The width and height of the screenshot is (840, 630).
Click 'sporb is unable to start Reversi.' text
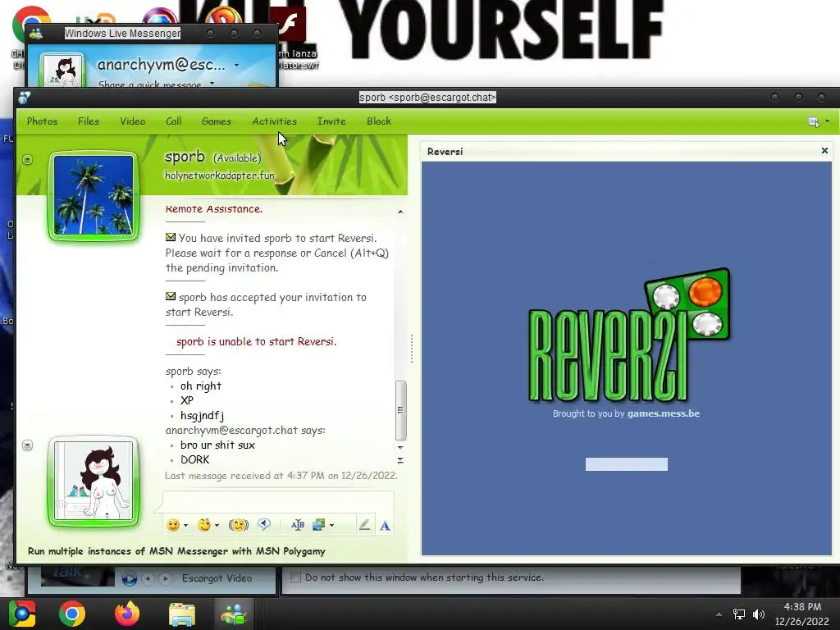[257, 342]
